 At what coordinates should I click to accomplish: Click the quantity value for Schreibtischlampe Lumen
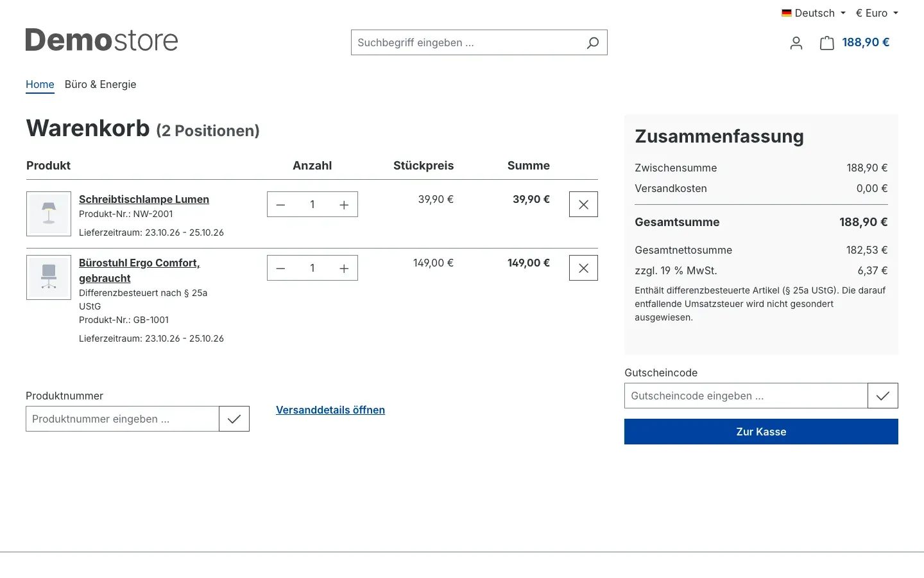312,205
